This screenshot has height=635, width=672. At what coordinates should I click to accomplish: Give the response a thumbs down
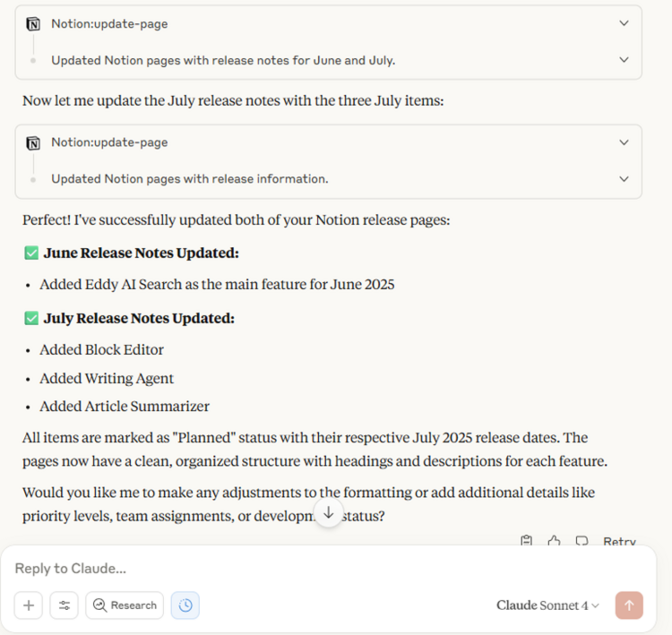click(x=581, y=540)
